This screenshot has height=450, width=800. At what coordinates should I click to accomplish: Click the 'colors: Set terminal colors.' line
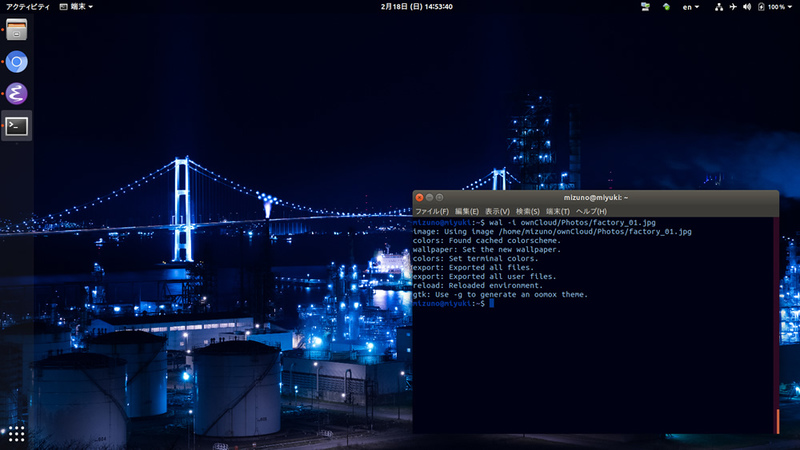click(475, 259)
